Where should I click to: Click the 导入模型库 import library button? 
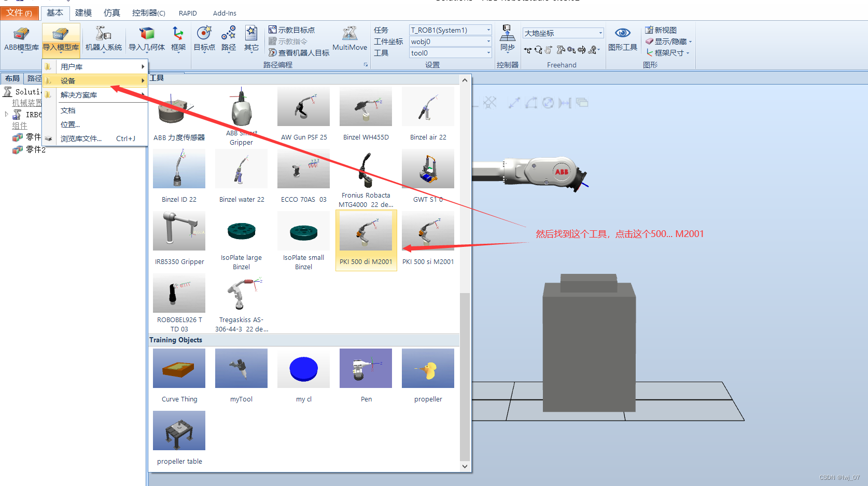point(61,39)
